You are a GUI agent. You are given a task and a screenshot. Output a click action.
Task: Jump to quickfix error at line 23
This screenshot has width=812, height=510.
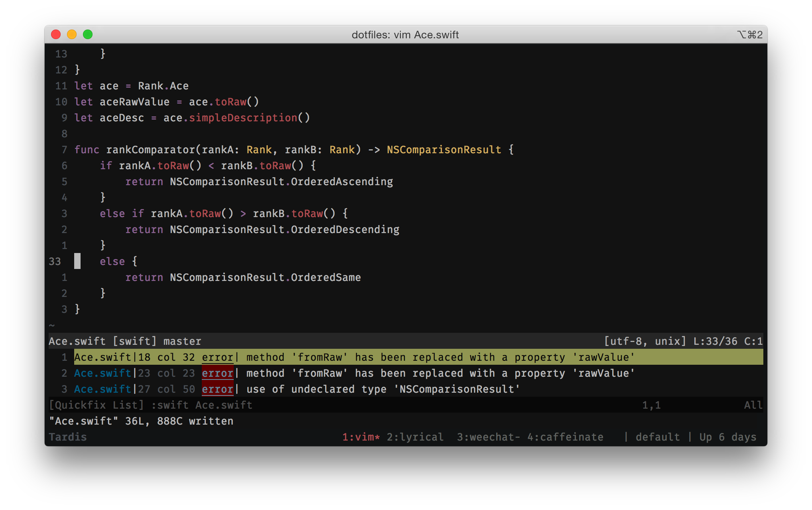coord(353,373)
